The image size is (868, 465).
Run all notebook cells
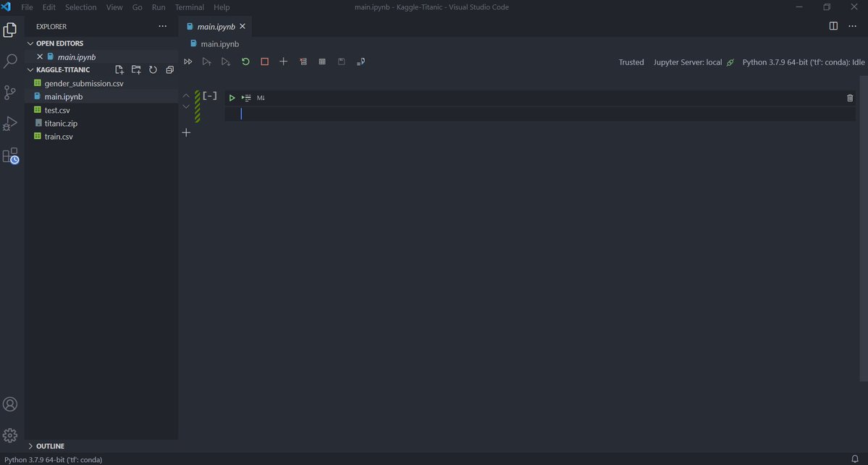(187, 61)
